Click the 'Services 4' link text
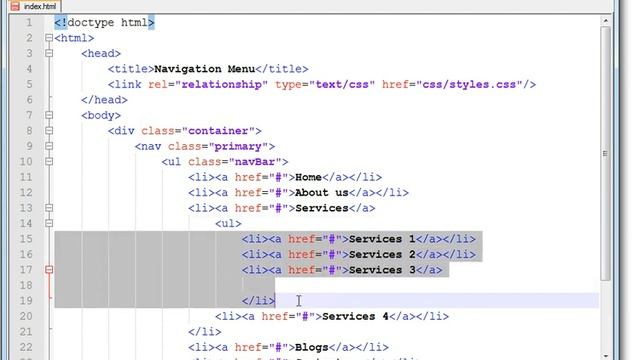Image resolution: width=640 pixels, height=360 pixels. pyautogui.click(x=355, y=316)
